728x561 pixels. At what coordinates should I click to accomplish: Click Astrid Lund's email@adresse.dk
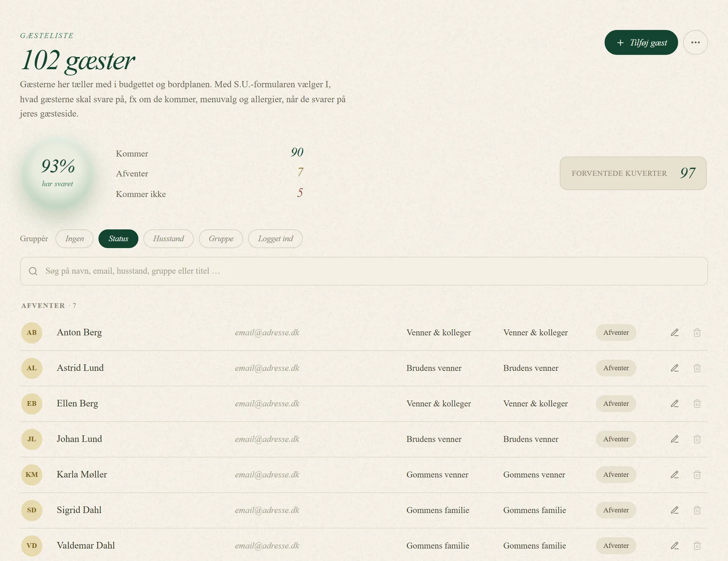[x=267, y=368]
